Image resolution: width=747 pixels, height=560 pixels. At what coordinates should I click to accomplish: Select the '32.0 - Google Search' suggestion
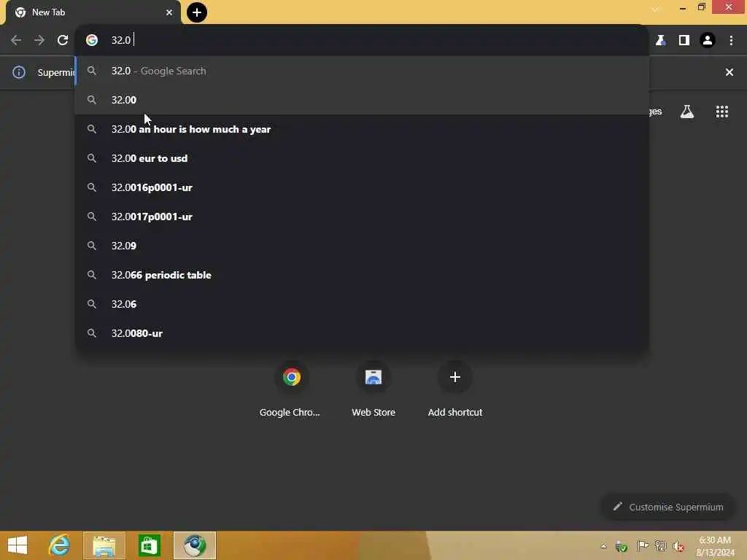point(362,71)
